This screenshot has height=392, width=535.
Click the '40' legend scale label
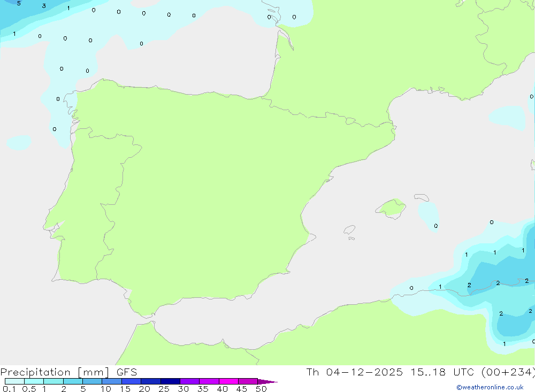[223, 389]
